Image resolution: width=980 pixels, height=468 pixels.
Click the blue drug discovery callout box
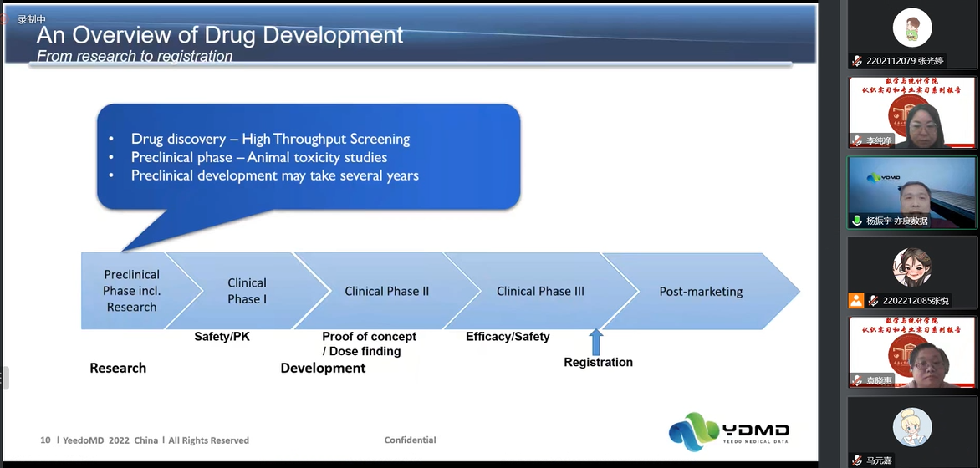pyautogui.click(x=309, y=157)
